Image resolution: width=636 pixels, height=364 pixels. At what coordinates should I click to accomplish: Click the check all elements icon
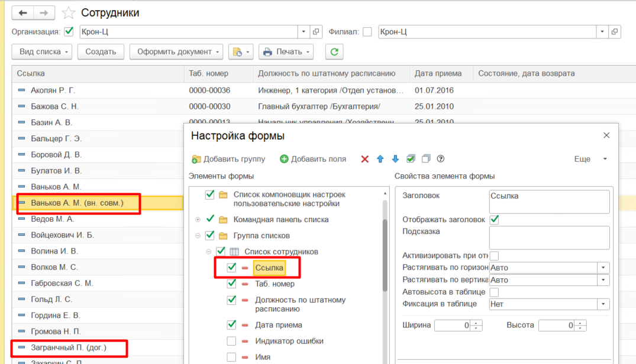[411, 159]
